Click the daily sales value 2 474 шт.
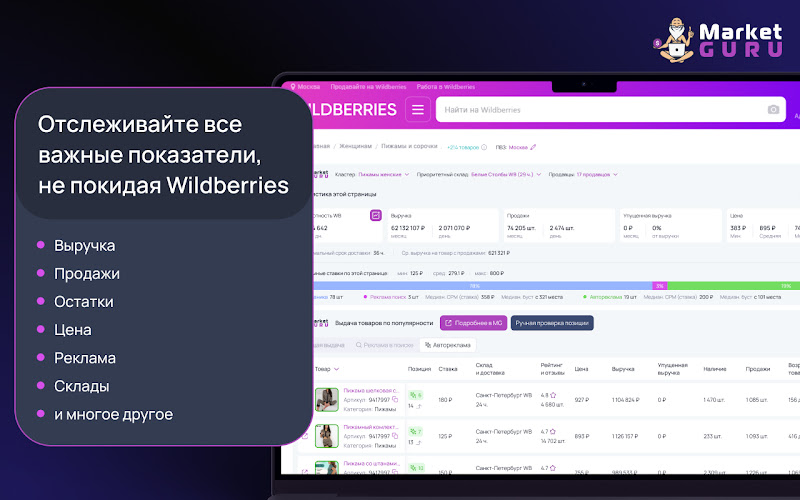Viewport: 800px width, 500px height. click(562, 228)
